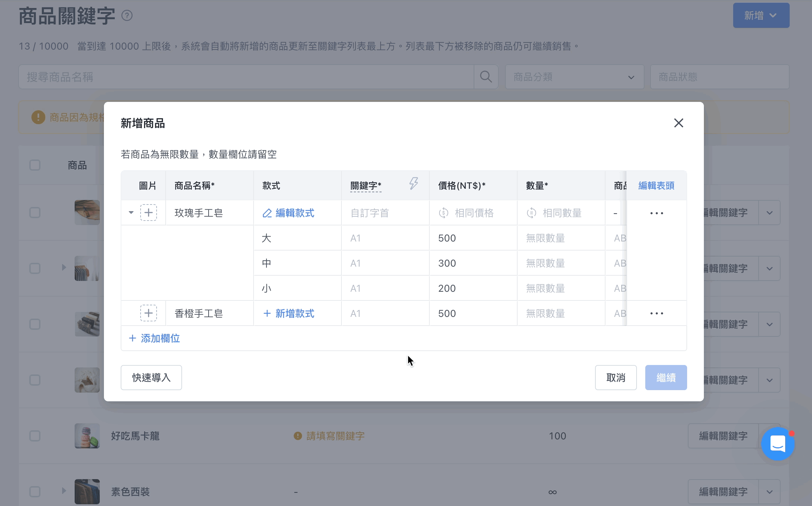Viewport: 812px width, 506px height.
Task: Expand the second product row in background list
Action: 64,267
